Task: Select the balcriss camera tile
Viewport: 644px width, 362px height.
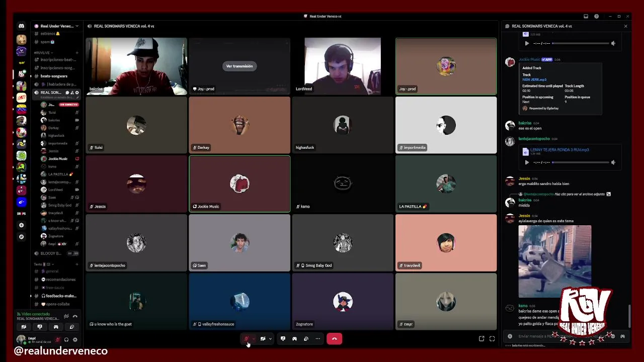Action: [136, 66]
